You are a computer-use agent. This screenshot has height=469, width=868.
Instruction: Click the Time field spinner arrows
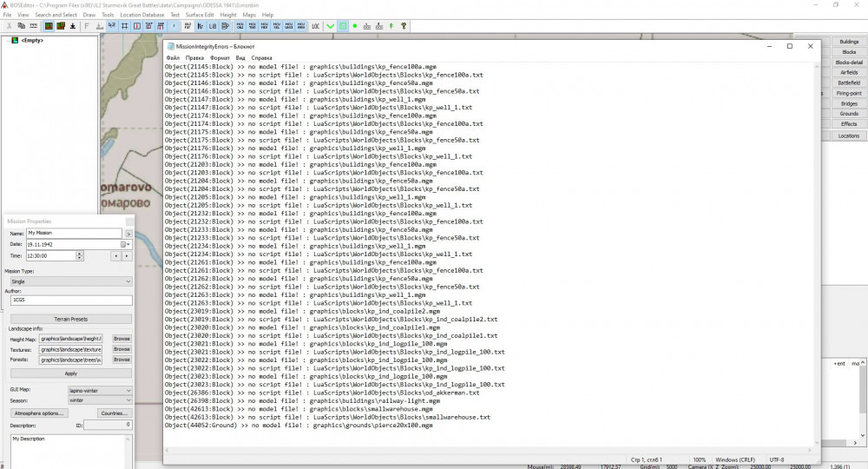coord(79,256)
